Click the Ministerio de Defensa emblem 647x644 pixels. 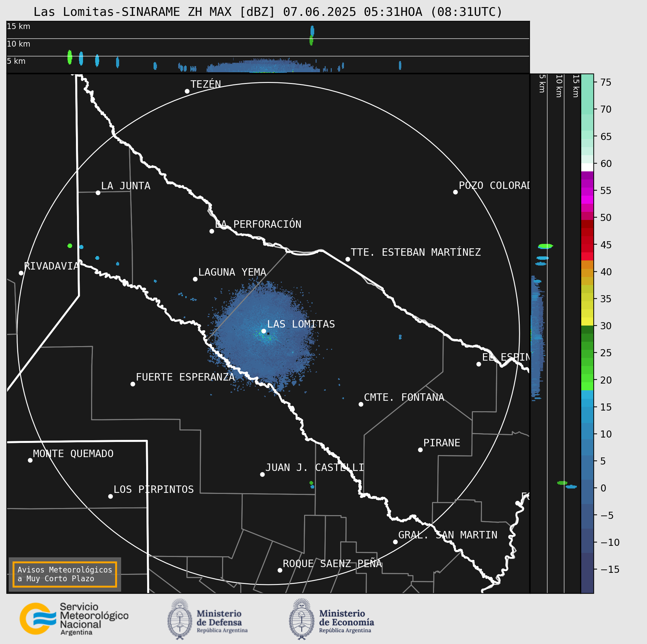point(180,619)
